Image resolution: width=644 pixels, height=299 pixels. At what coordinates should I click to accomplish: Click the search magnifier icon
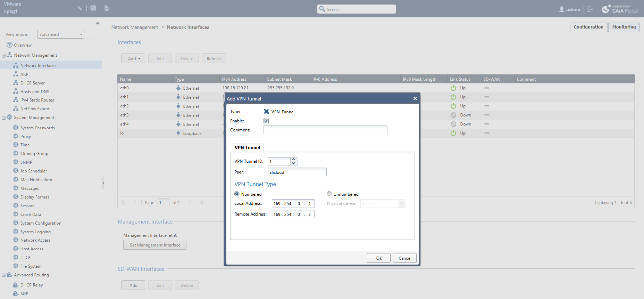(x=322, y=9)
